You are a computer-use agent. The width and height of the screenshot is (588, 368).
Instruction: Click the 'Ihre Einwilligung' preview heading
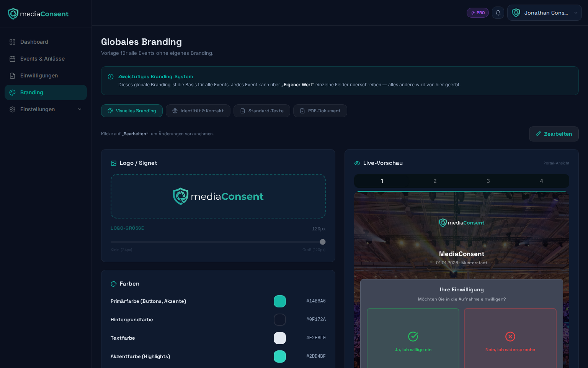pyautogui.click(x=462, y=289)
